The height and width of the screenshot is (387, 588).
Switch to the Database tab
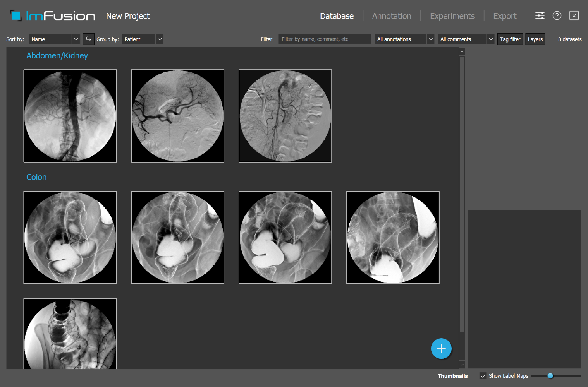[x=337, y=16]
